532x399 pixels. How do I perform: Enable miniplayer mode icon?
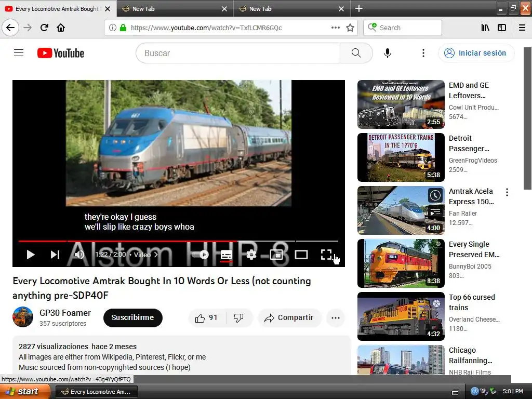[276, 255]
